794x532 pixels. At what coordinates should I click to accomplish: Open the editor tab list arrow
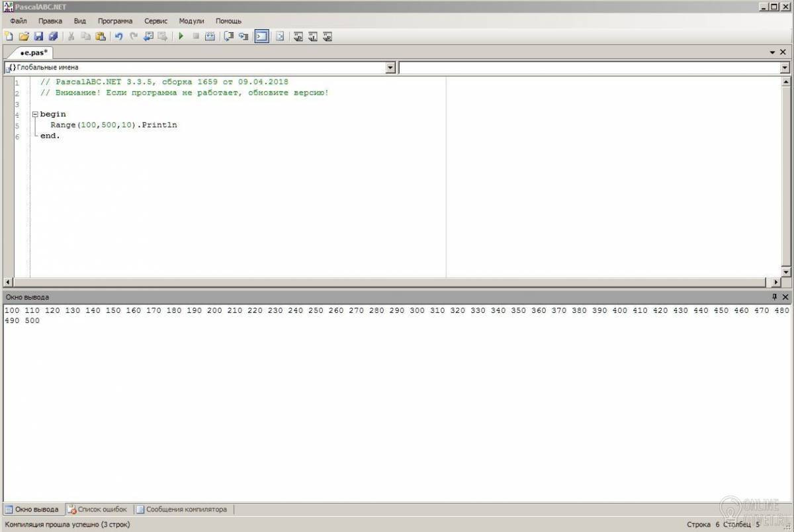click(x=772, y=52)
